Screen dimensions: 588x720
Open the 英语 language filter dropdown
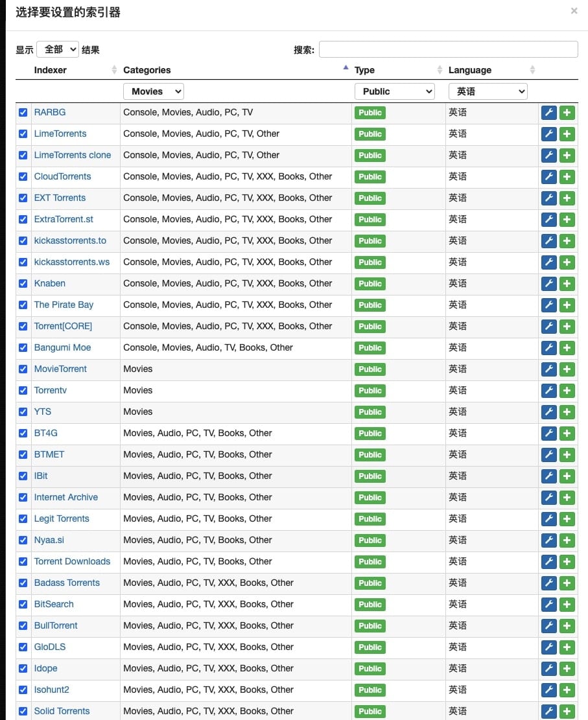(488, 91)
